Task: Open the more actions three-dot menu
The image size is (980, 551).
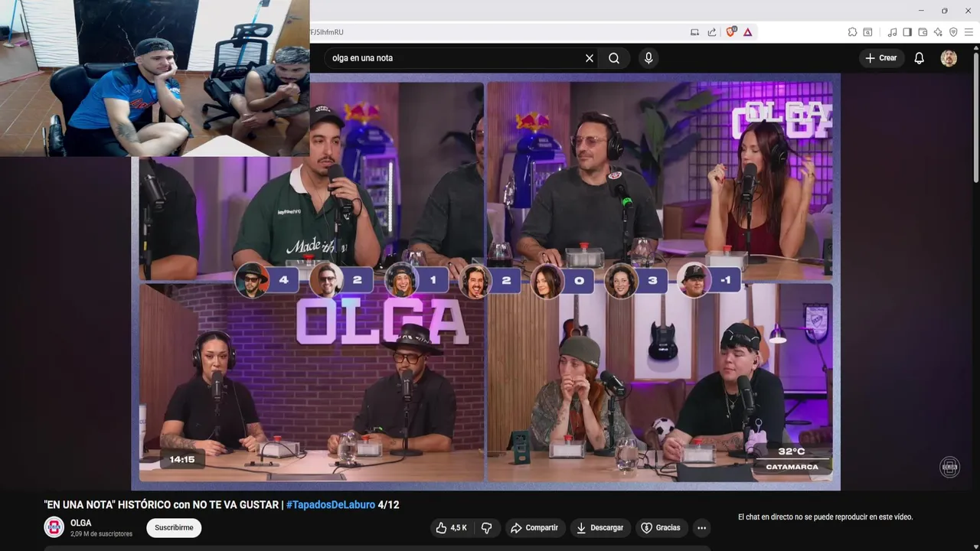Action: [x=701, y=528]
